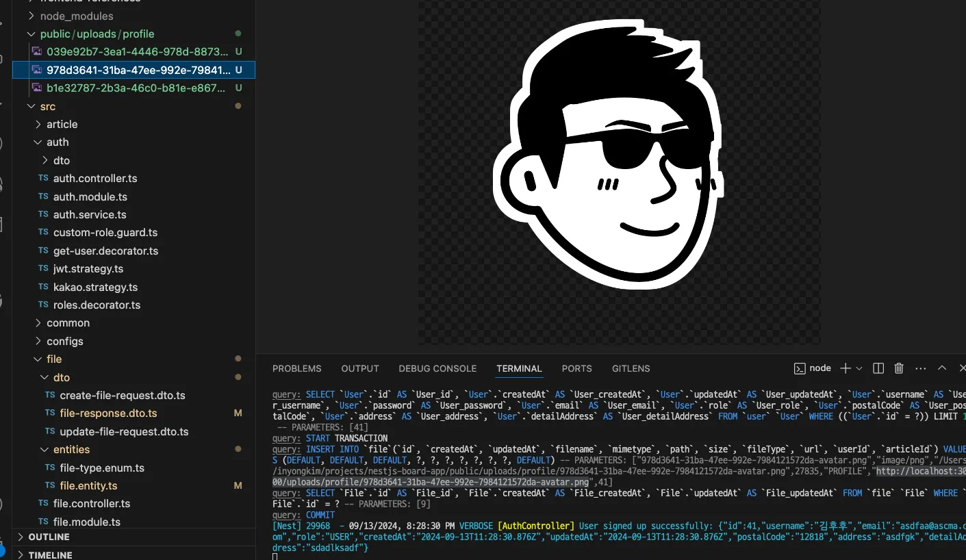
Task: Open the terminal launch profile dropdown arrow
Action: click(859, 368)
